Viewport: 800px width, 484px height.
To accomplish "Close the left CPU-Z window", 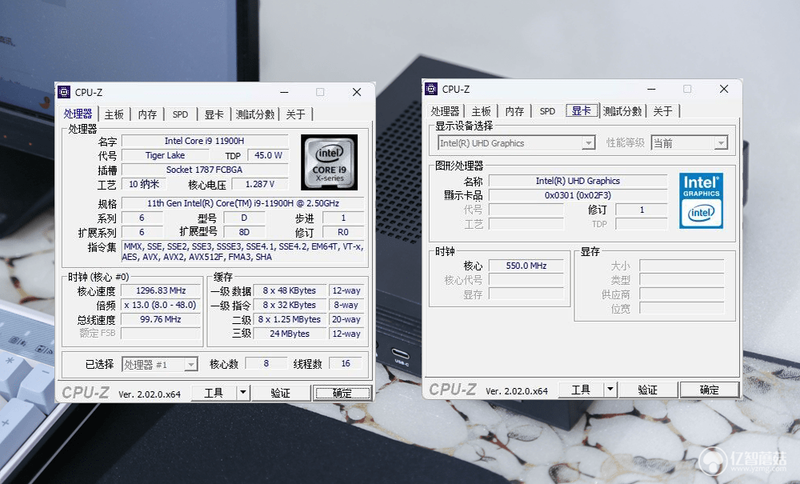I will click(357, 92).
